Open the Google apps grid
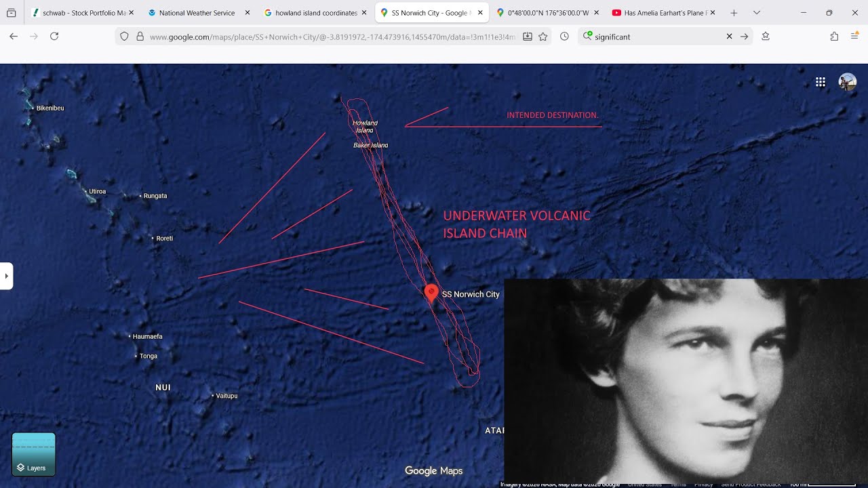This screenshot has height=488, width=868. [x=821, y=82]
